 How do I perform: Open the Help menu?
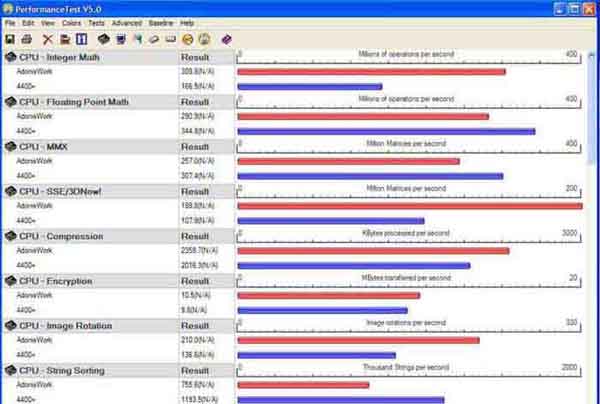click(187, 23)
